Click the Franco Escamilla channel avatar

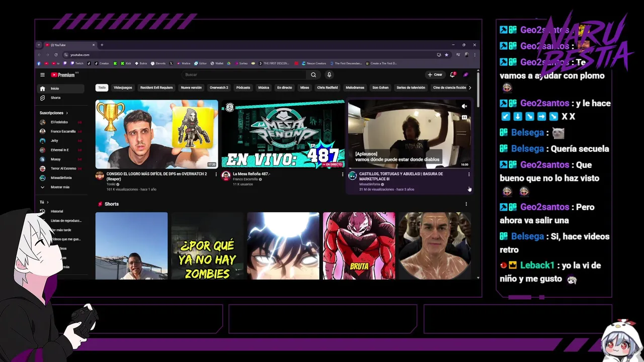tap(226, 175)
